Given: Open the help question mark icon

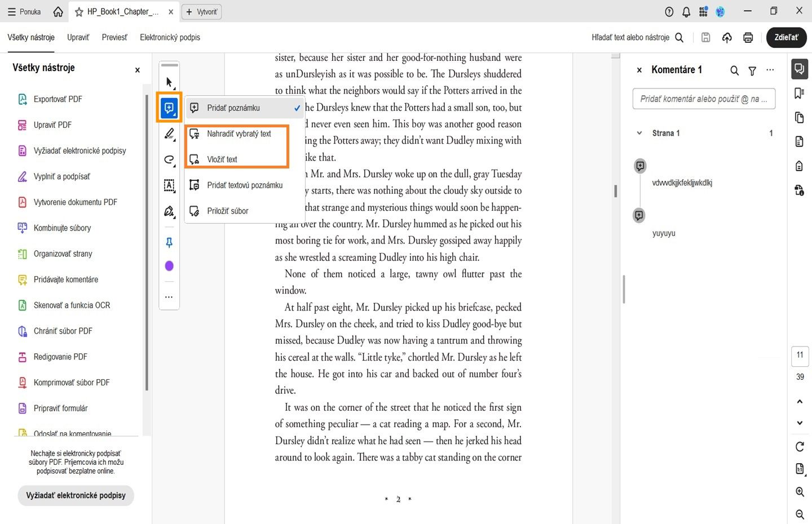Looking at the screenshot, I should click(669, 11).
